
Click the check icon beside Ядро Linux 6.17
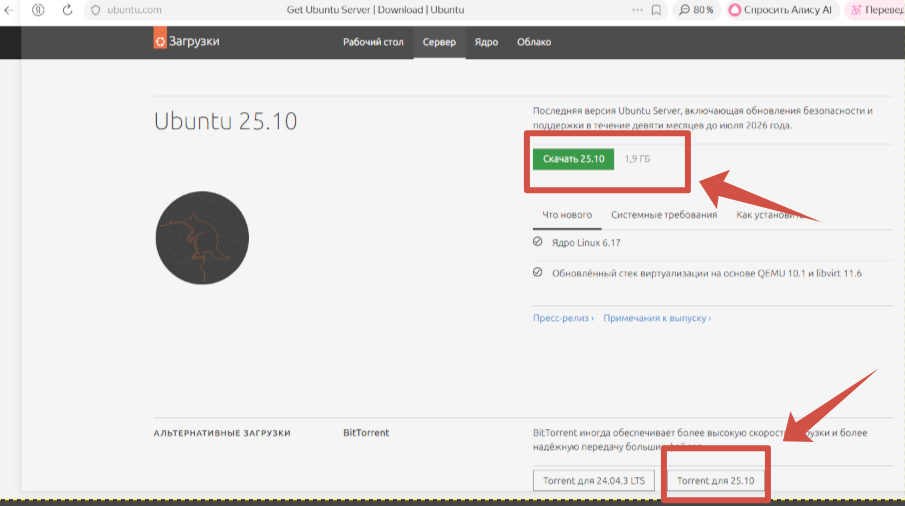(537, 242)
